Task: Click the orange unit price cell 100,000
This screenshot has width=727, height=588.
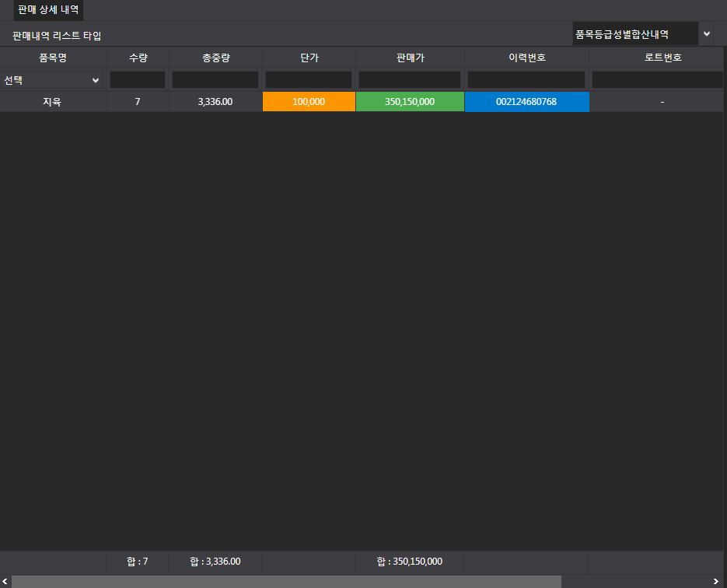Action: [x=309, y=102]
